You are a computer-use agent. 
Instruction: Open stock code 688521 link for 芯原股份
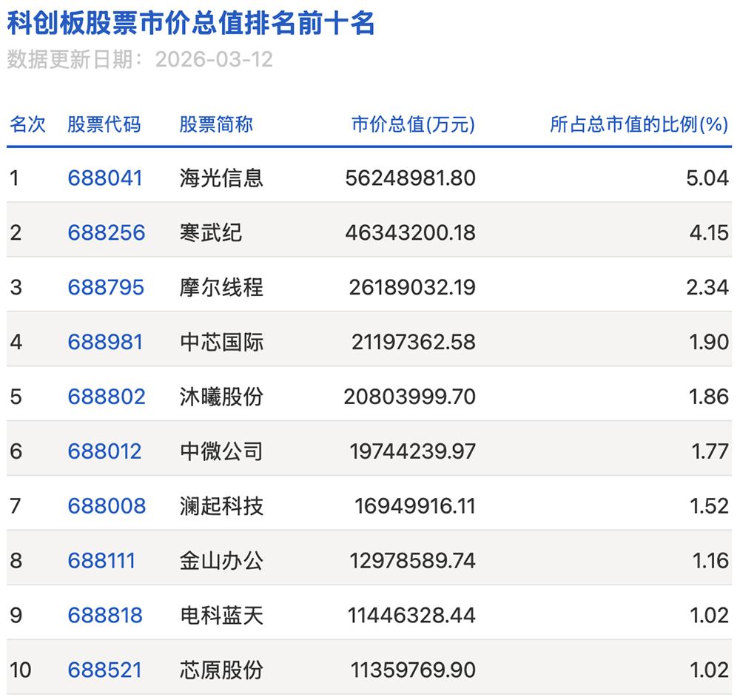106,669
